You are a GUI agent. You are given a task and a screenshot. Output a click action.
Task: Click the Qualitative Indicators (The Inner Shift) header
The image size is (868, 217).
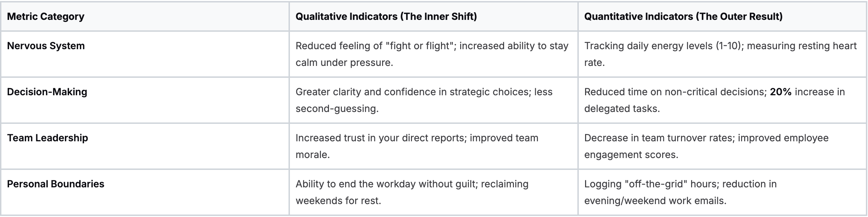pos(386,16)
